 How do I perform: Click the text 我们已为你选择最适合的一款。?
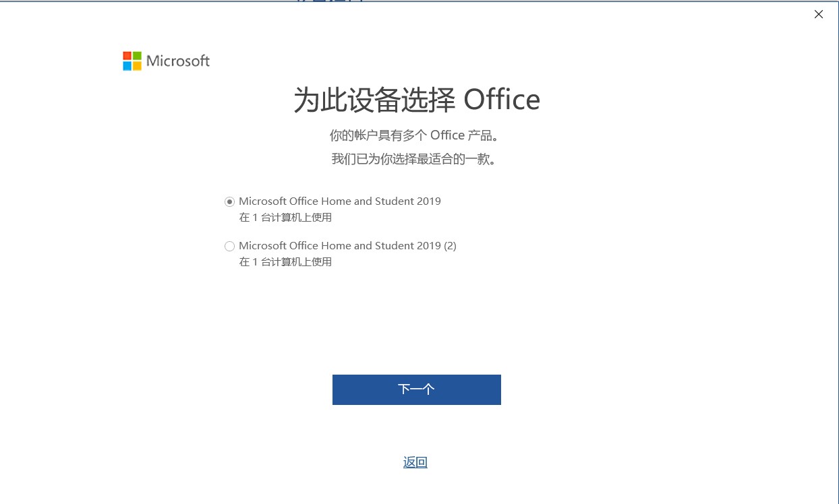click(415, 160)
